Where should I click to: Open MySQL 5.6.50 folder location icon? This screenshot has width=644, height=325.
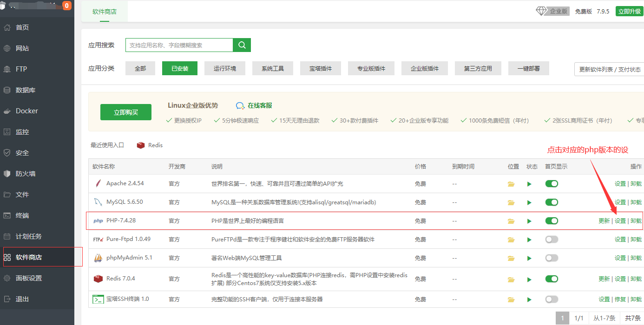point(511,202)
